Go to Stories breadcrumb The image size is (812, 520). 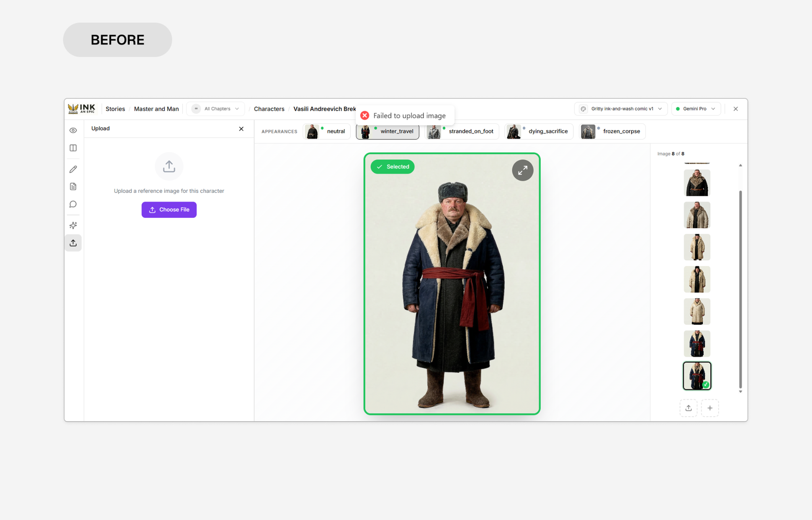click(x=115, y=109)
